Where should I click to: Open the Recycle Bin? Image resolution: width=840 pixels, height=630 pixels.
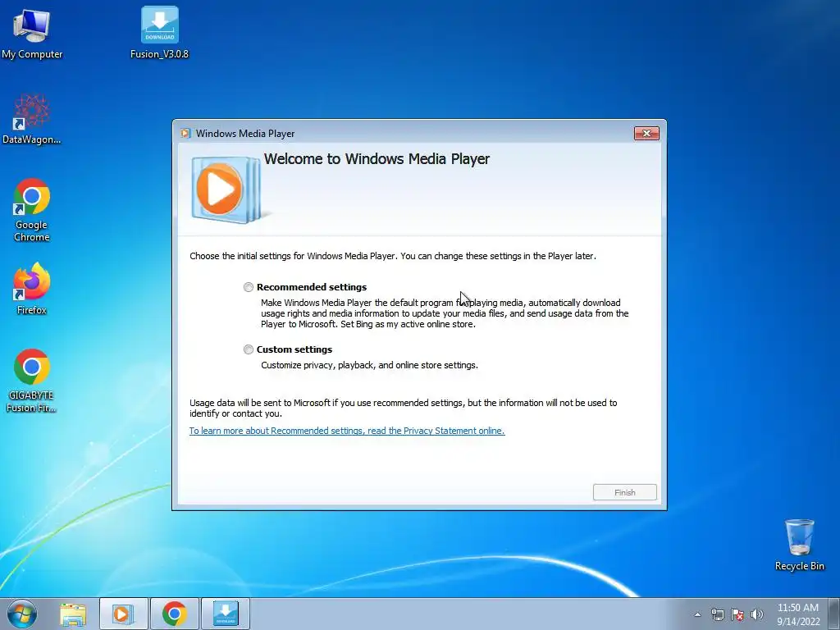coord(799,545)
